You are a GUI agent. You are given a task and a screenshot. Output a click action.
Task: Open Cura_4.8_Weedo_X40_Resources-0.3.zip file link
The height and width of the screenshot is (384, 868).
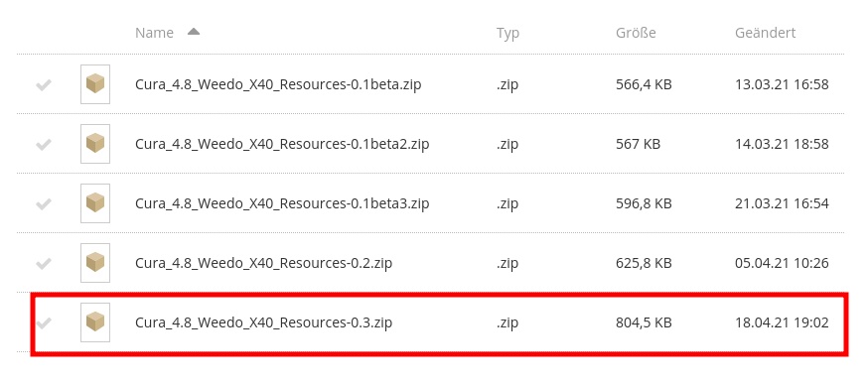[263, 322]
